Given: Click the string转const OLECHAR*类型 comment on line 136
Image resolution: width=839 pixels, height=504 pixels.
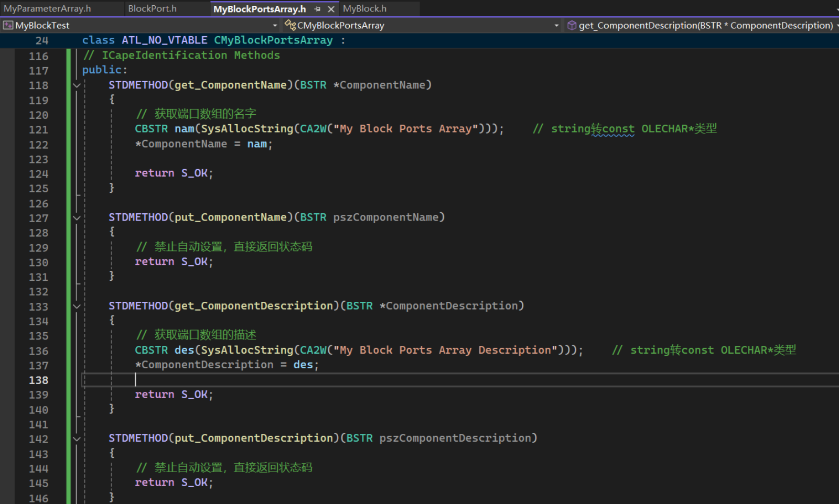Looking at the screenshot, I should pyautogui.click(x=704, y=350).
